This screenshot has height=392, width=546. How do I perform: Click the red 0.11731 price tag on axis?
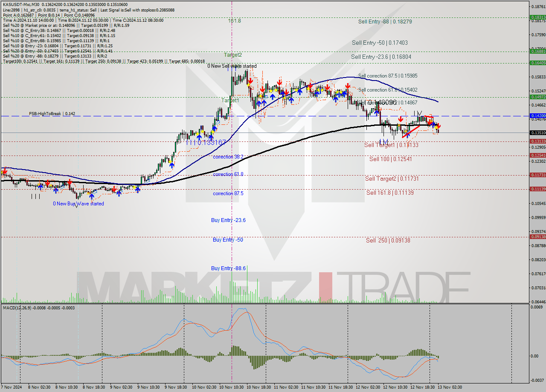click(537, 175)
